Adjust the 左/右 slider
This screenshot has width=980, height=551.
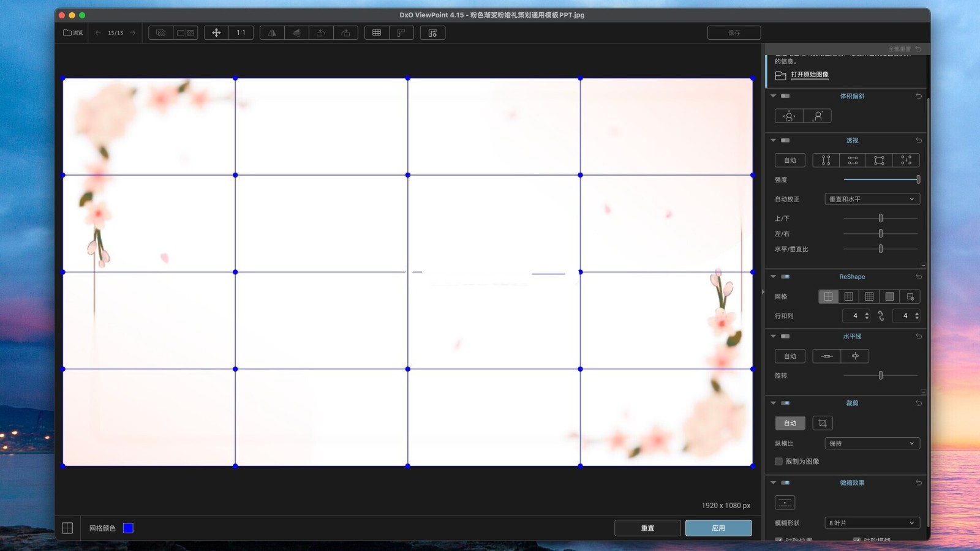coord(881,233)
